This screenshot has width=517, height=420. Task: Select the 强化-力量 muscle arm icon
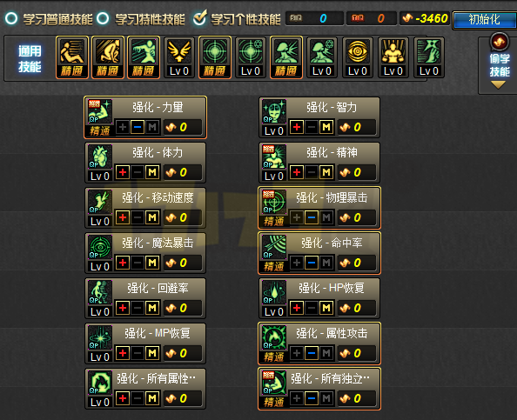tap(100, 111)
